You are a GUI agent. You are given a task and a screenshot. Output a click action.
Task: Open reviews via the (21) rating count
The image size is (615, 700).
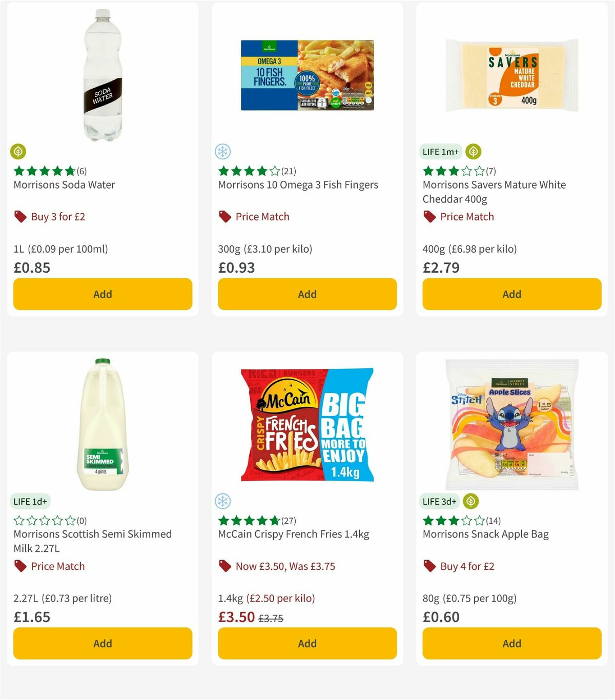[x=289, y=171]
